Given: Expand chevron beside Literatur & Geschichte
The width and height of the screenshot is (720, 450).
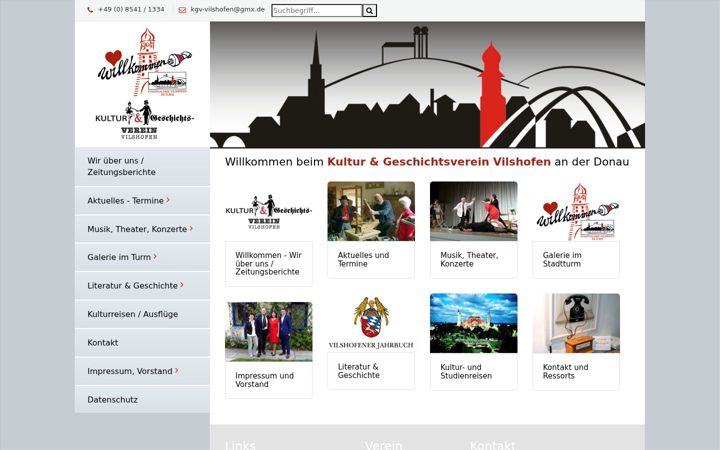Looking at the screenshot, I should [182, 285].
